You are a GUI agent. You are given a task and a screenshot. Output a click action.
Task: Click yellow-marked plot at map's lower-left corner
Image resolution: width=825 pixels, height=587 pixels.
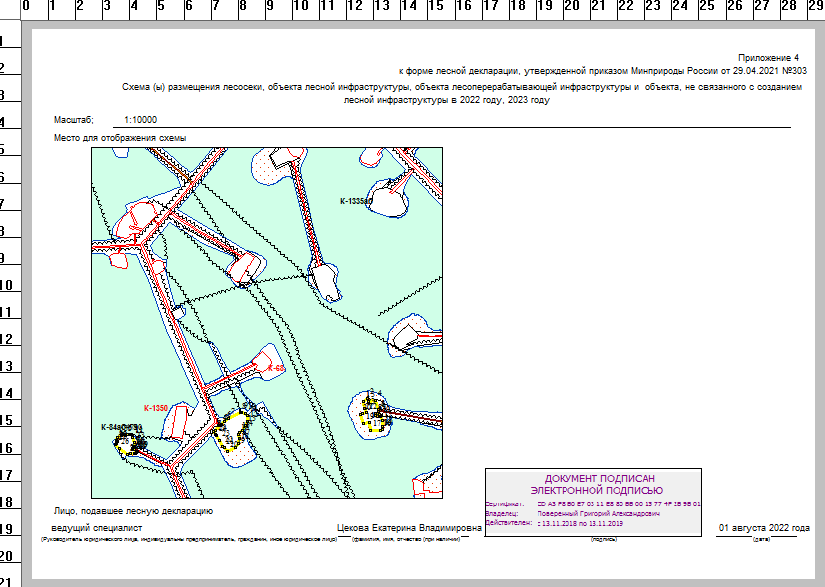click(128, 440)
